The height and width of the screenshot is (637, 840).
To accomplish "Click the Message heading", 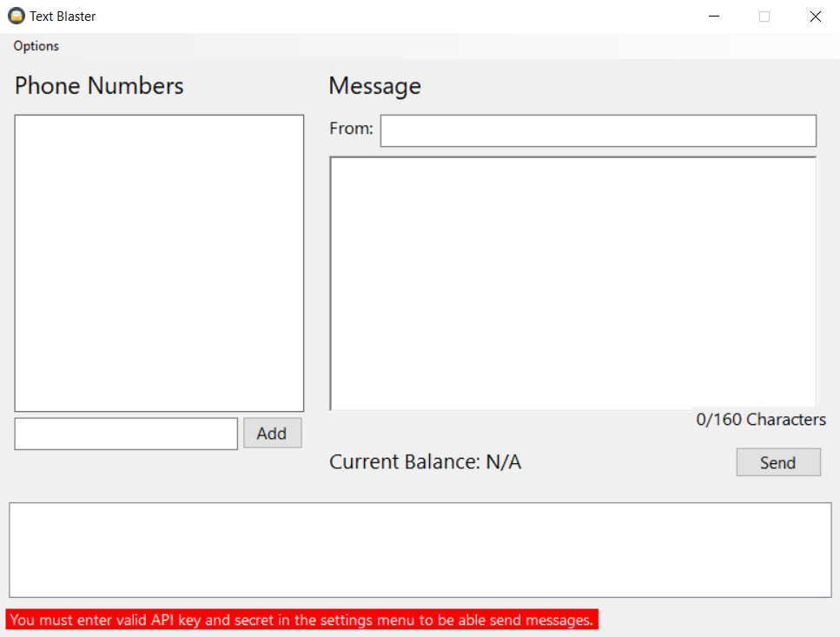I will [x=374, y=85].
